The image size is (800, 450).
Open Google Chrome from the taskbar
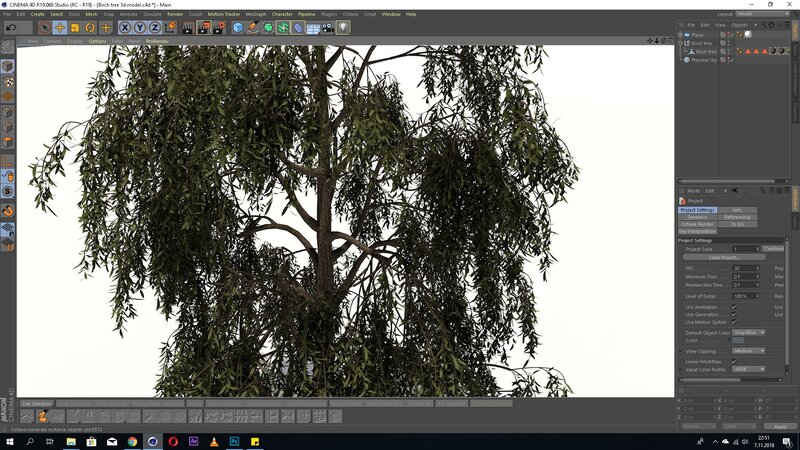(x=132, y=441)
